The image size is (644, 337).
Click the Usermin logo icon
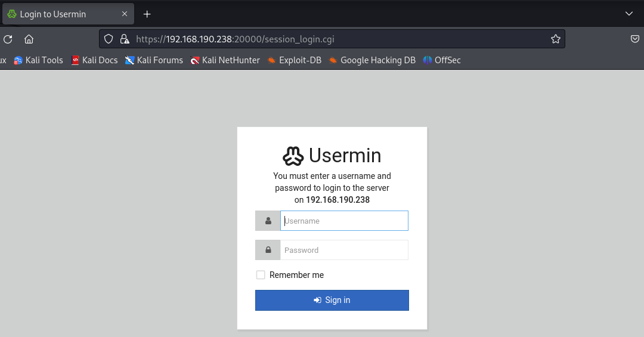[293, 156]
